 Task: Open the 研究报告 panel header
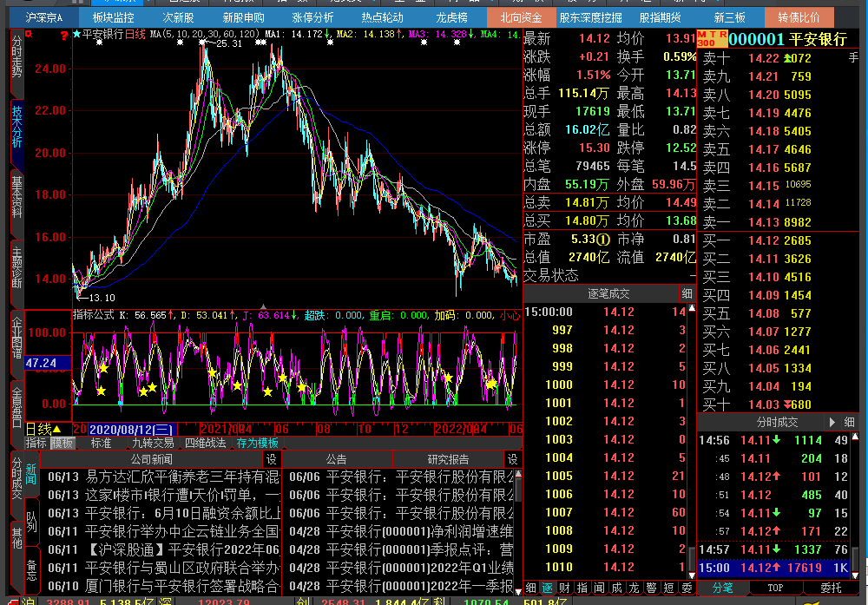[x=449, y=459]
